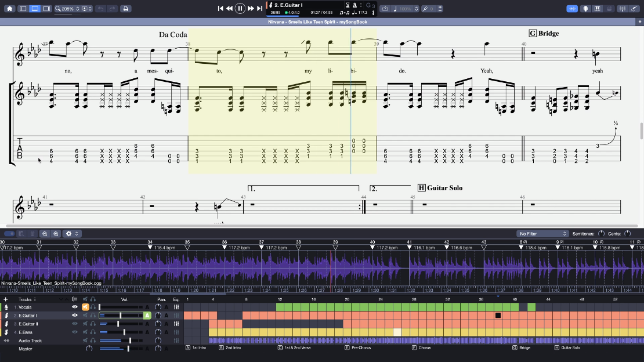Jump to the first bar

(x=220, y=8)
